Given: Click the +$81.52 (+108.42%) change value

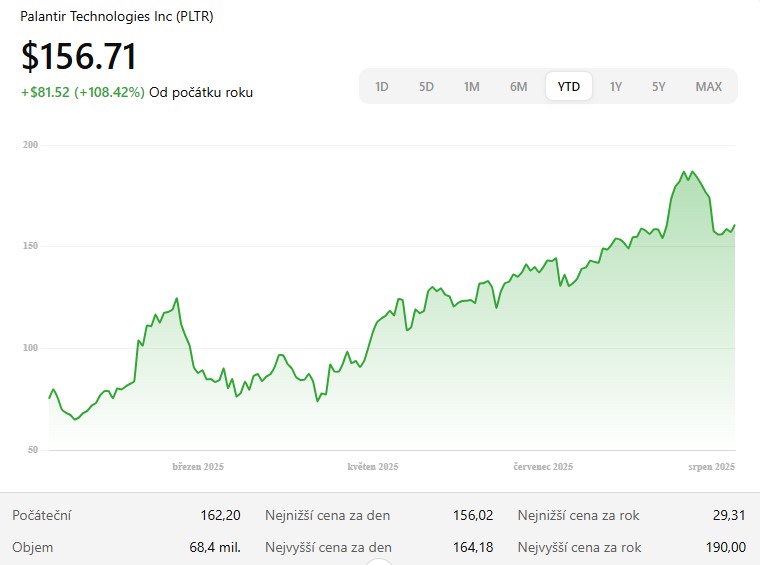Looking at the screenshot, I should [x=83, y=92].
